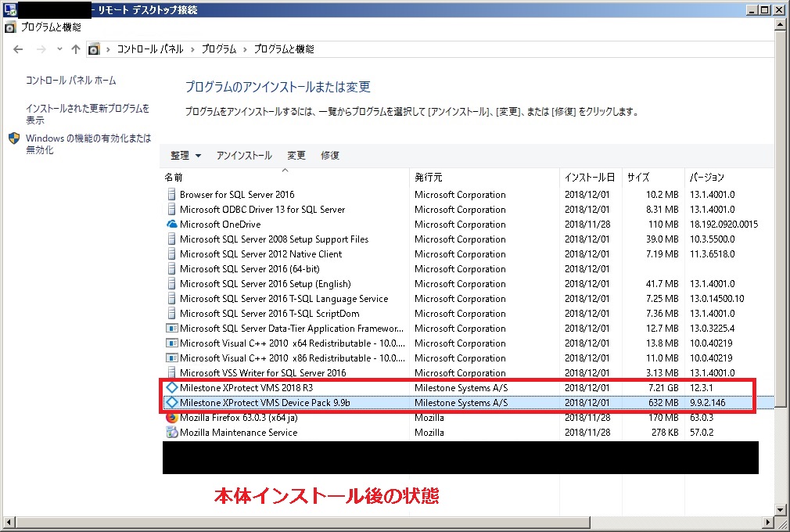Click the Remote Desktop title bar icon

click(9, 9)
